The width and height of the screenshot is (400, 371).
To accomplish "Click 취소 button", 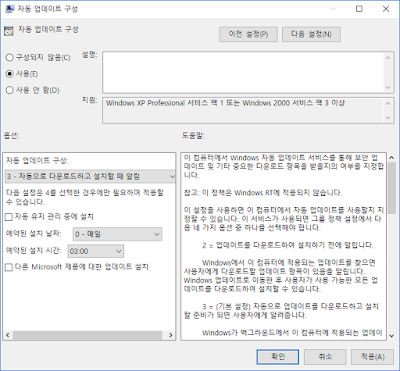I will pos(325,357).
